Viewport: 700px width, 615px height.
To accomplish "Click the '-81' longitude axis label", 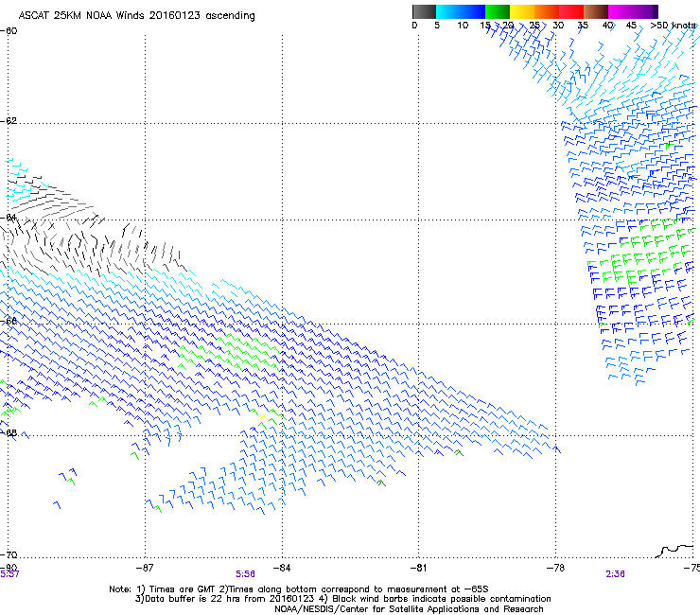I will coord(418,568).
